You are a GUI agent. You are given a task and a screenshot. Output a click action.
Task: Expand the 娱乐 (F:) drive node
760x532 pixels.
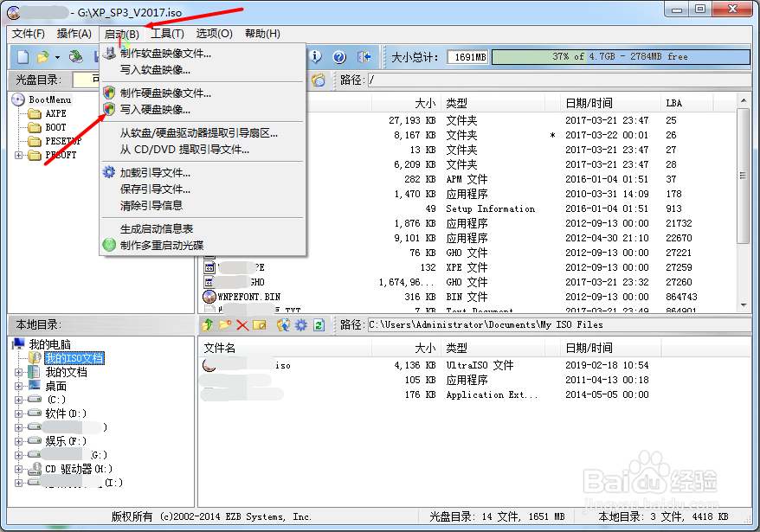click(18, 441)
